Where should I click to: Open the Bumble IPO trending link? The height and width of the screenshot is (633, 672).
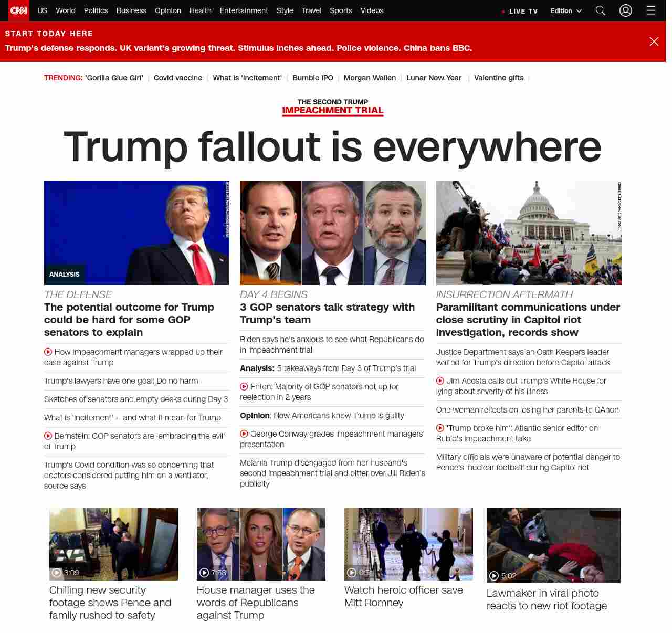(312, 78)
